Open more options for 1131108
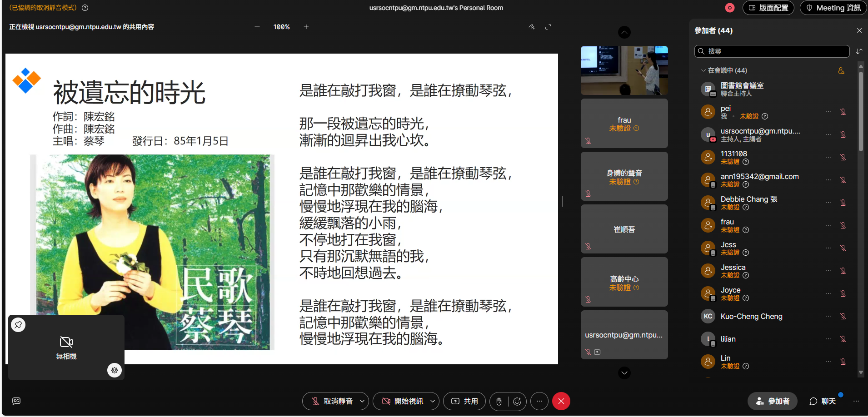Screen dimensions: 868x417 [x=828, y=157]
